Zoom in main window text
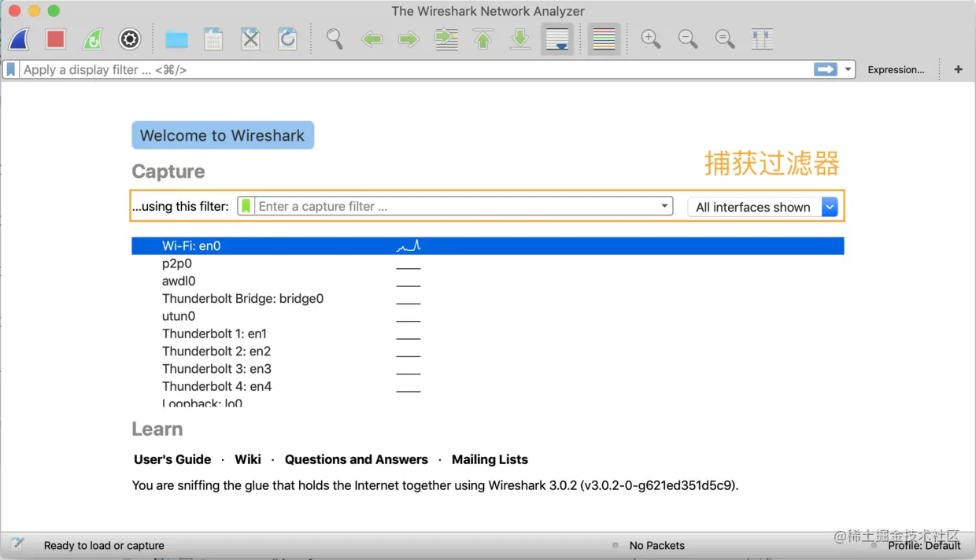This screenshot has width=976, height=560. point(650,39)
